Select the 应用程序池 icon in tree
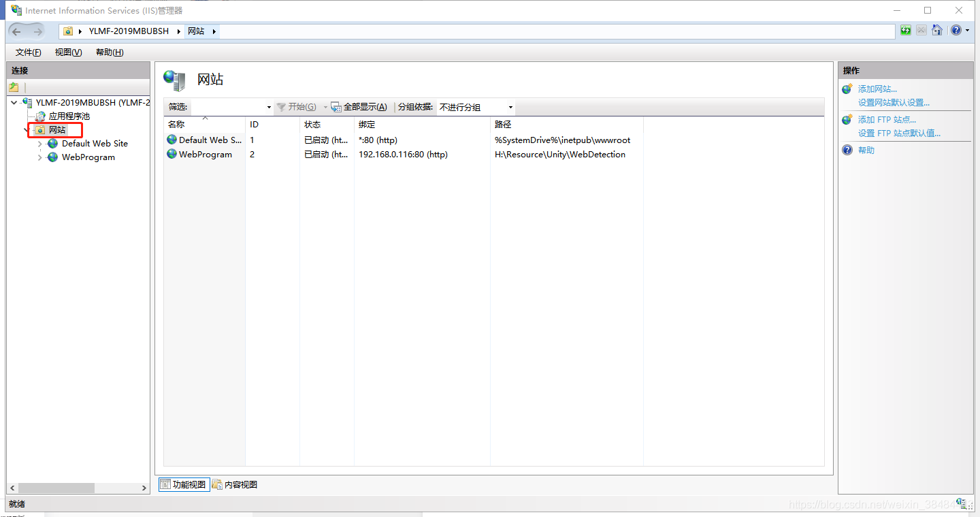The height and width of the screenshot is (517, 980). 40,116
